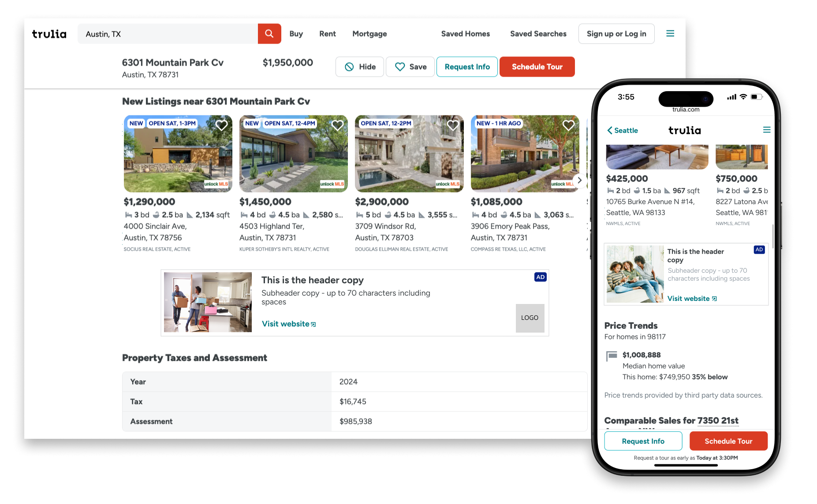
Task: Select Mortgage in the top navigation
Action: pos(369,34)
